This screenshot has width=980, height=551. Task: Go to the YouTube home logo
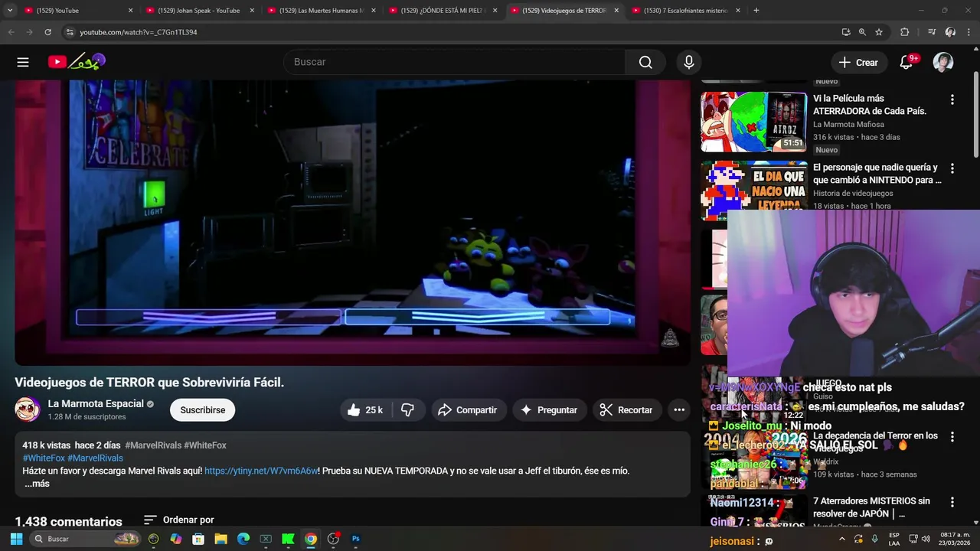77,62
